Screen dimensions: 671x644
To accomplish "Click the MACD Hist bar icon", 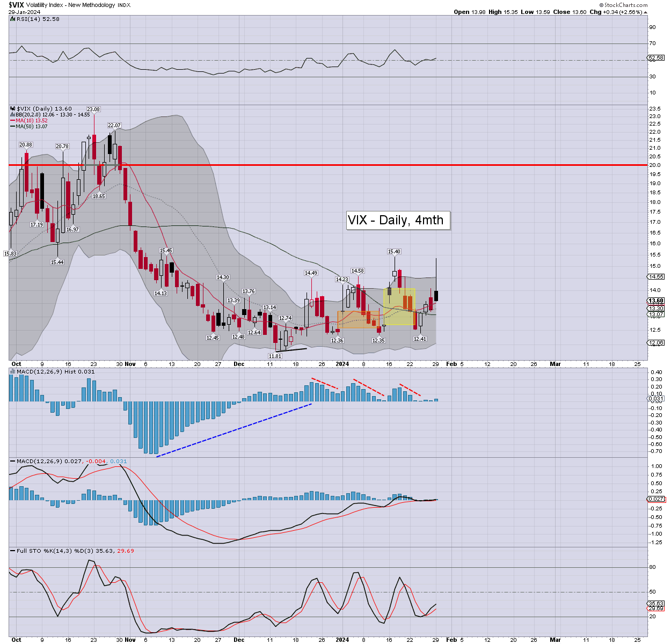I will click(x=12, y=371).
